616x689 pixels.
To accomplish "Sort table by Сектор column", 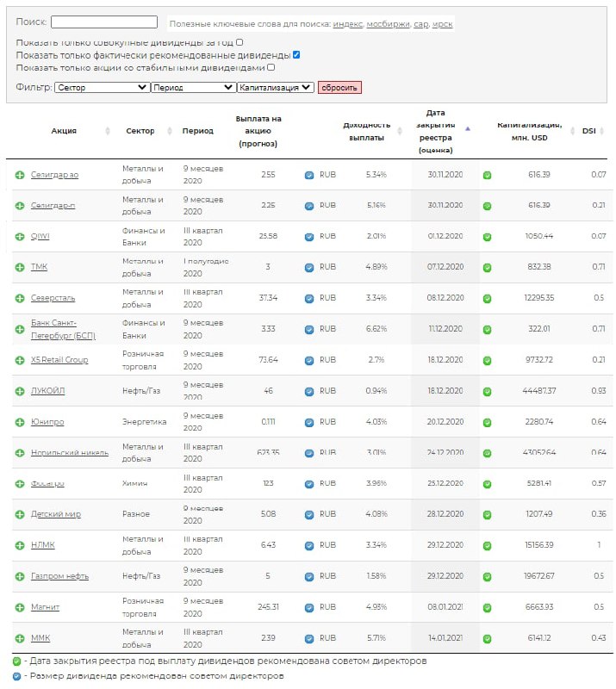I will pos(140,131).
